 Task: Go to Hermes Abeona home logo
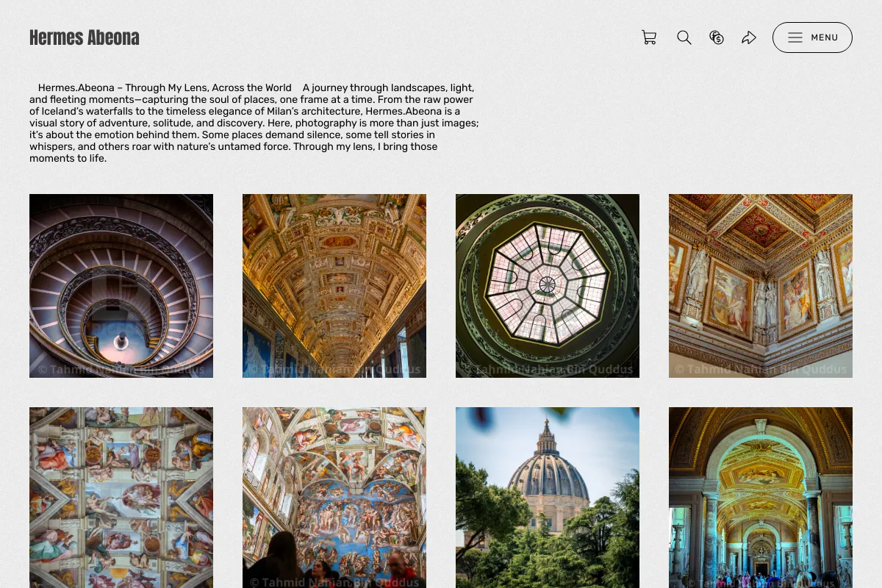click(x=85, y=37)
